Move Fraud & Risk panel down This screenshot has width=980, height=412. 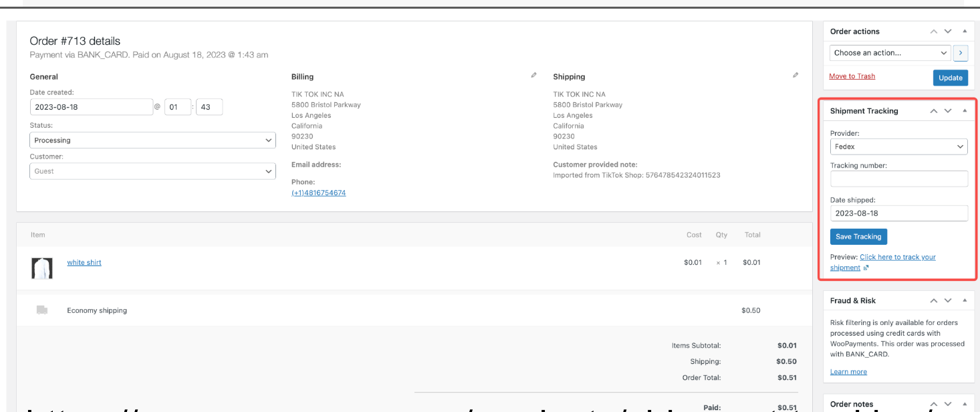[948, 301]
